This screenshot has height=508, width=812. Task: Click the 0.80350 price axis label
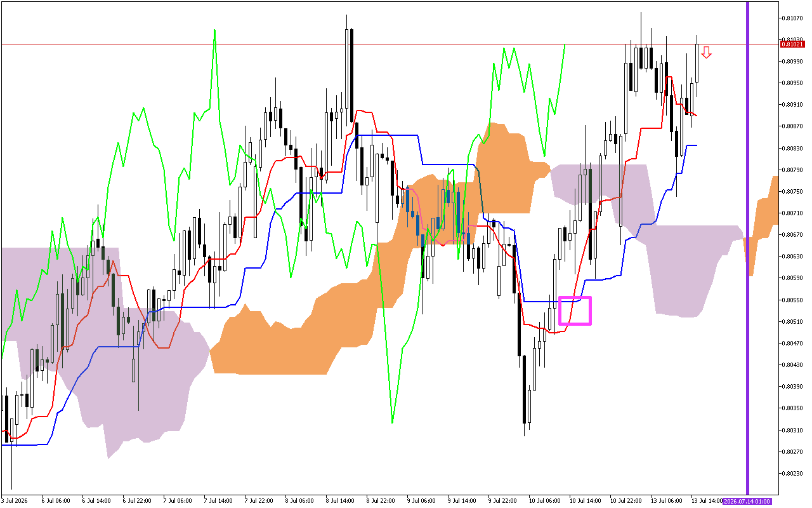tap(792, 408)
